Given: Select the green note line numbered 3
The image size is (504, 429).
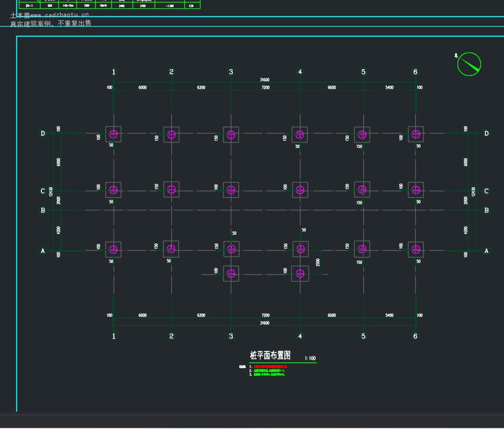Looking at the screenshot, I should point(270,375).
